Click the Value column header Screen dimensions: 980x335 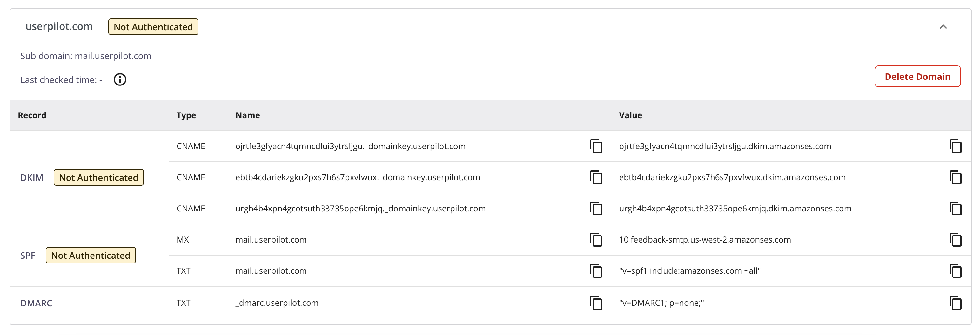point(630,115)
